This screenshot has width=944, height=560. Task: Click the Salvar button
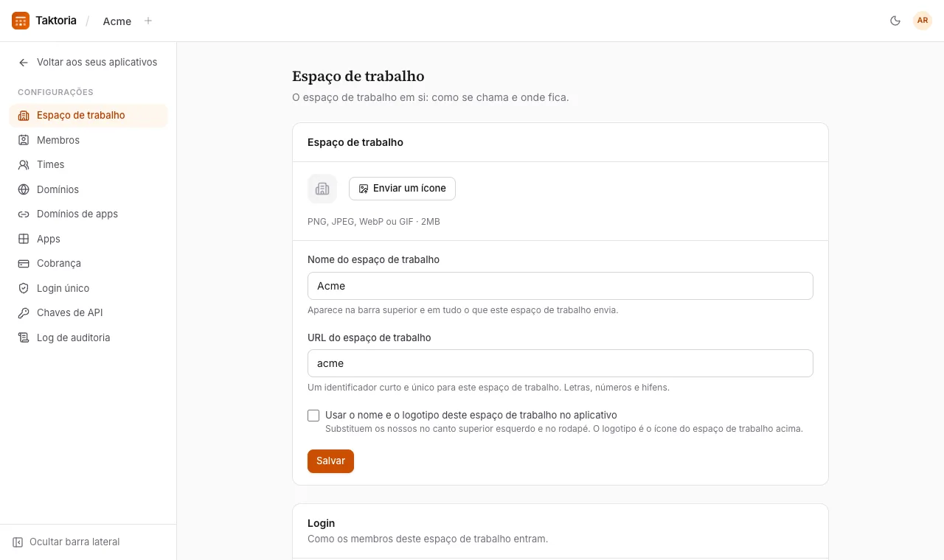point(330,461)
